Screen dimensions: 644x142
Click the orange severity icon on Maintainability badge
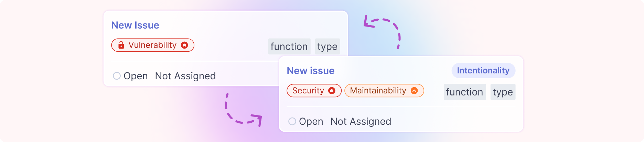coord(414,91)
